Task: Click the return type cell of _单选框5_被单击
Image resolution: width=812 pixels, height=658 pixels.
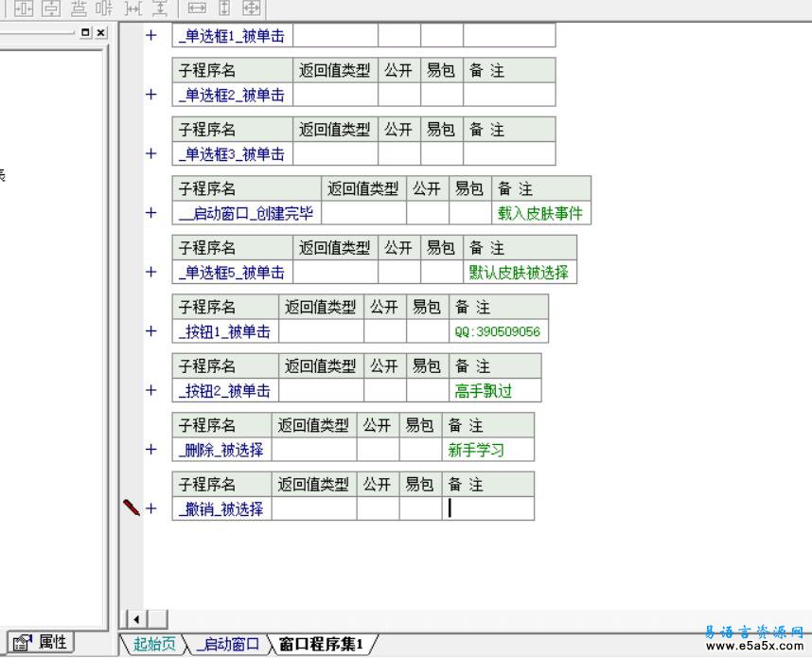Action: (336, 272)
